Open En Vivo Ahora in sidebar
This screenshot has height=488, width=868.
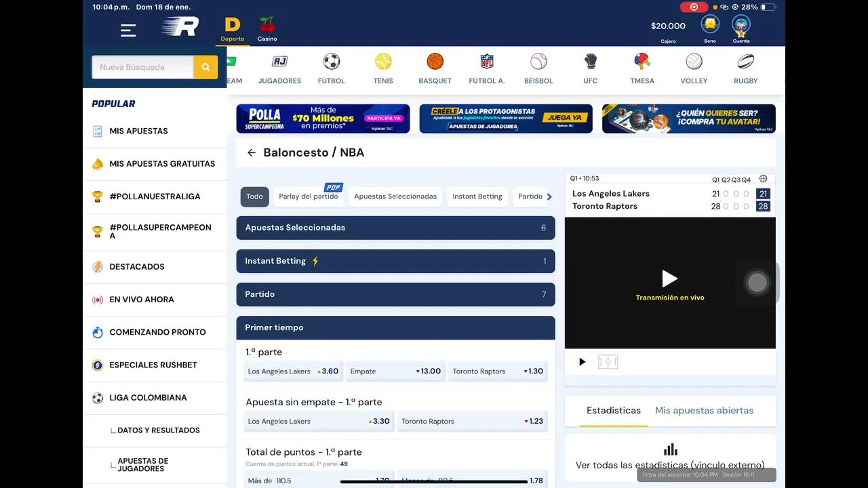coord(155,300)
